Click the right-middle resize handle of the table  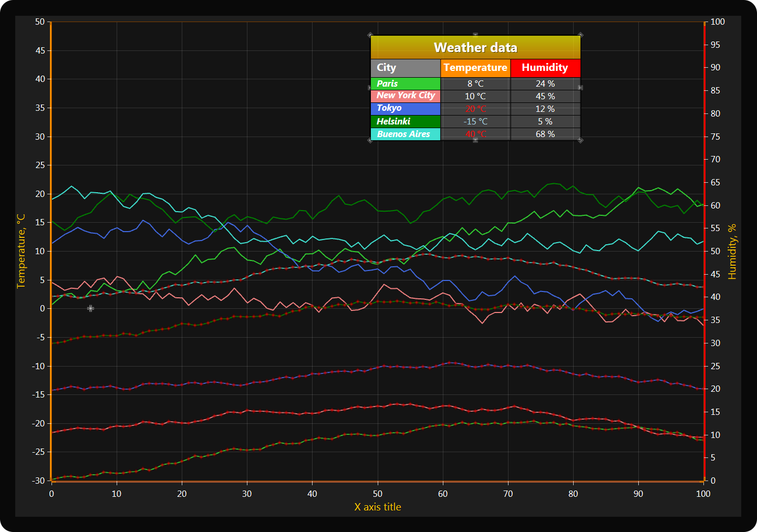[x=580, y=88]
